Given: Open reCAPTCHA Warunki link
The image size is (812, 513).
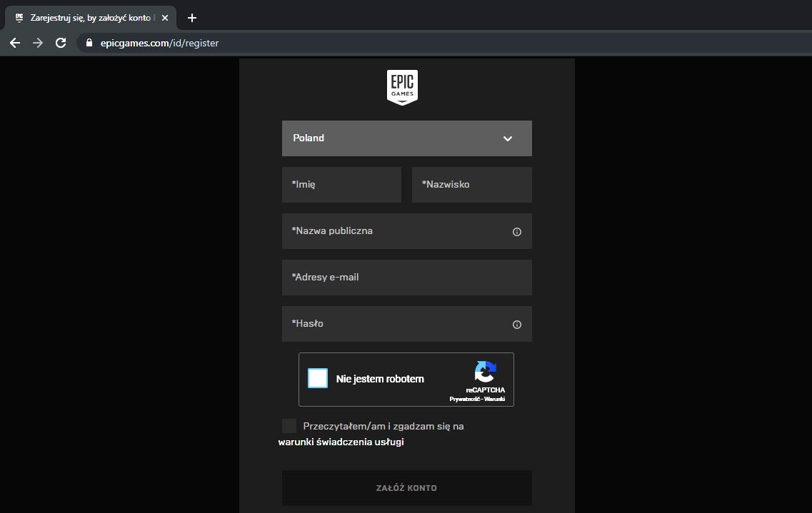Looking at the screenshot, I should [x=494, y=400].
